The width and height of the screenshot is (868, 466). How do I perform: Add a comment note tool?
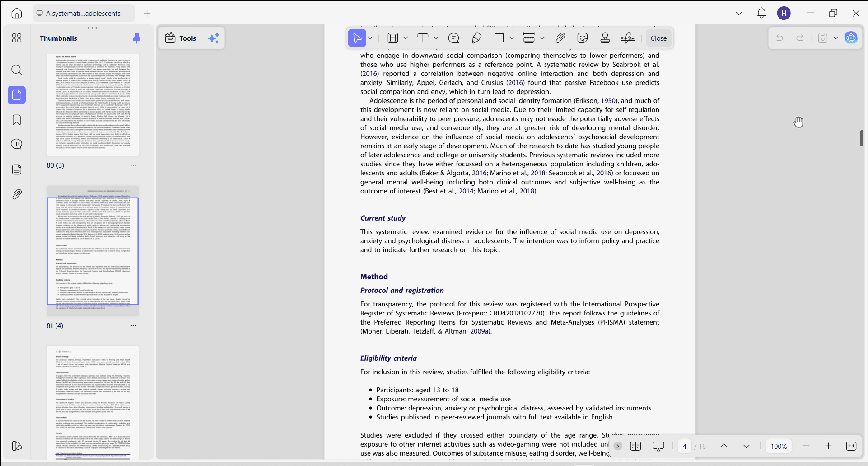pyautogui.click(x=454, y=38)
